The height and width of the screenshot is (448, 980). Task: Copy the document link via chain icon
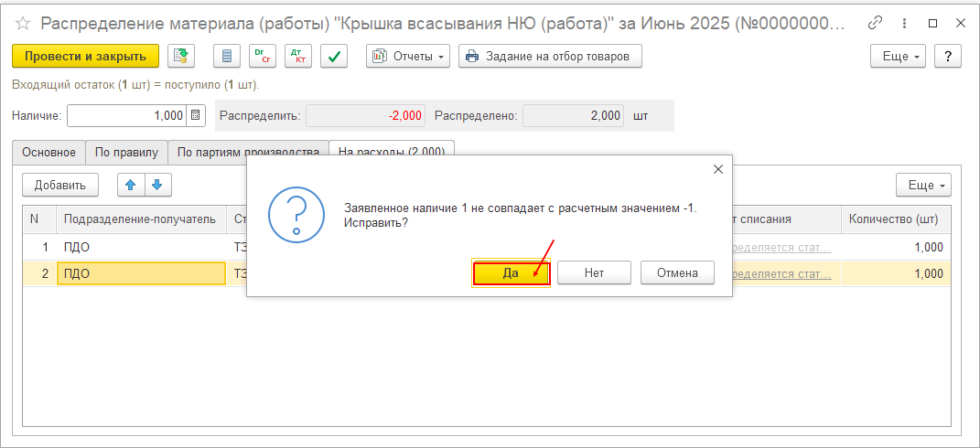click(x=876, y=23)
